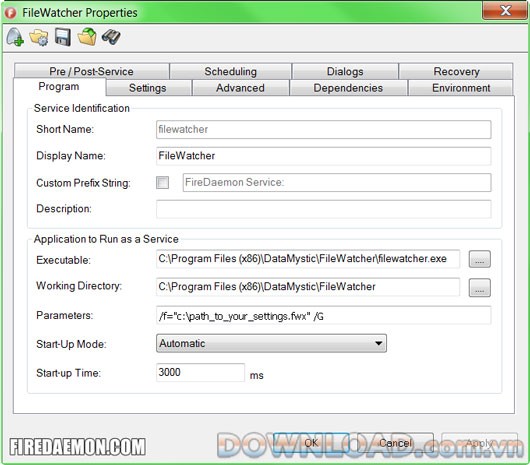
Task: Click the folder with gear icon
Action: tap(39, 37)
